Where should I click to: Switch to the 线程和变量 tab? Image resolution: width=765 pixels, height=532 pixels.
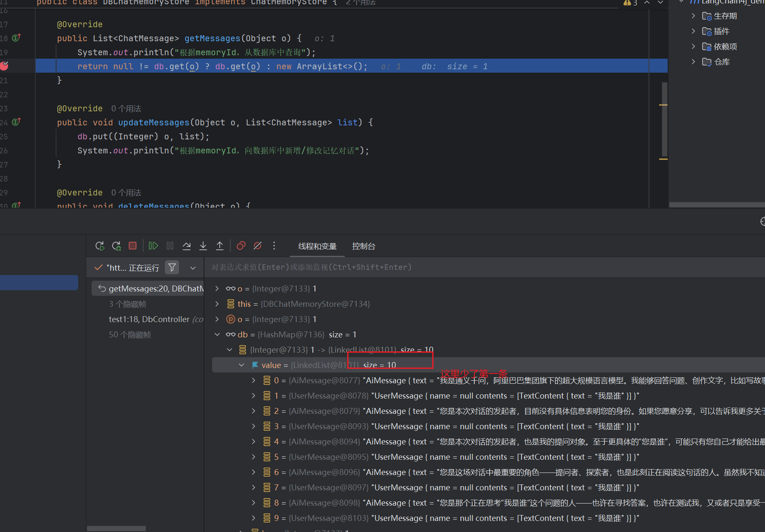pos(317,246)
